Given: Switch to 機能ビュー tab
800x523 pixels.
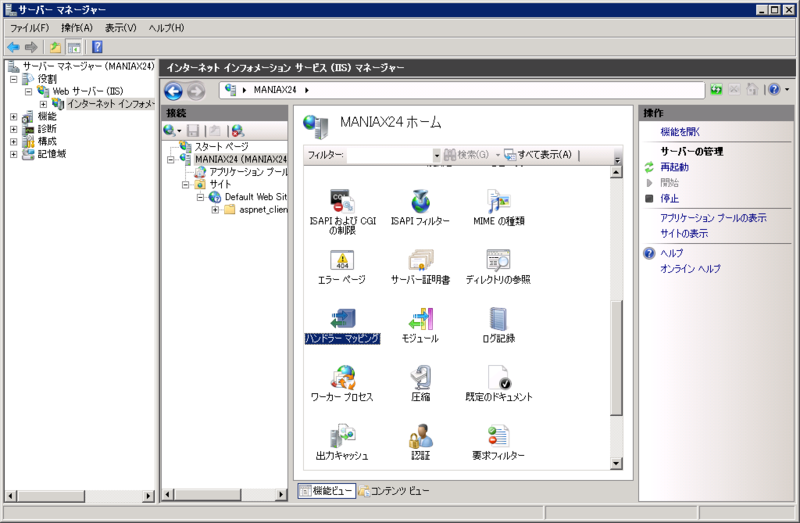Looking at the screenshot, I should click(327, 491).
